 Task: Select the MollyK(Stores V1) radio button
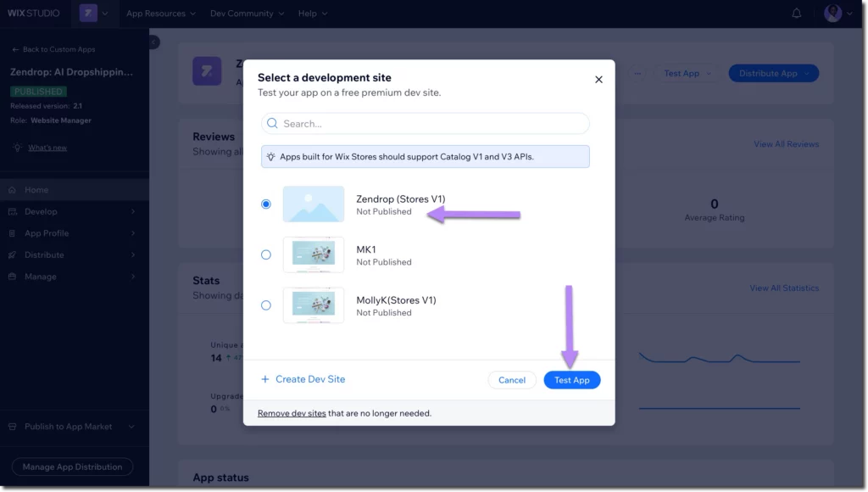point(265,305)
